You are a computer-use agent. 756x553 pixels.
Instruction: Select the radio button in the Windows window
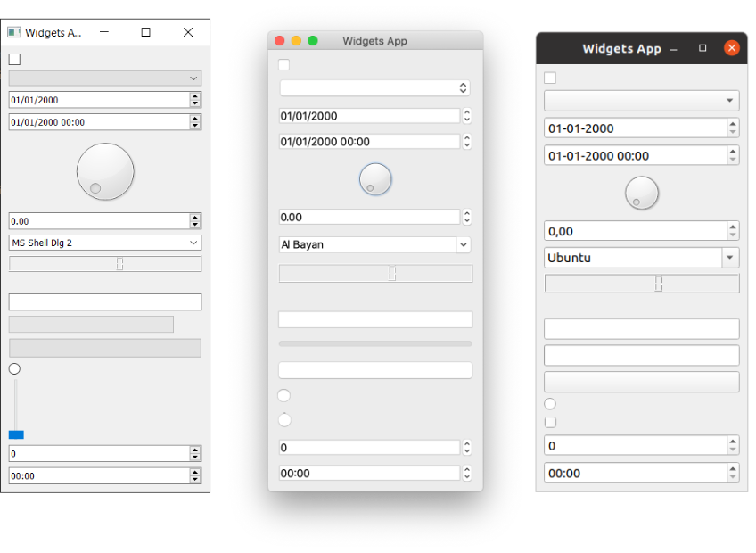pyautogui.click(x=14, y=368)
